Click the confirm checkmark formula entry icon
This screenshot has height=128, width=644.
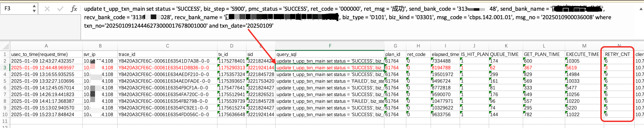[60, 9]
